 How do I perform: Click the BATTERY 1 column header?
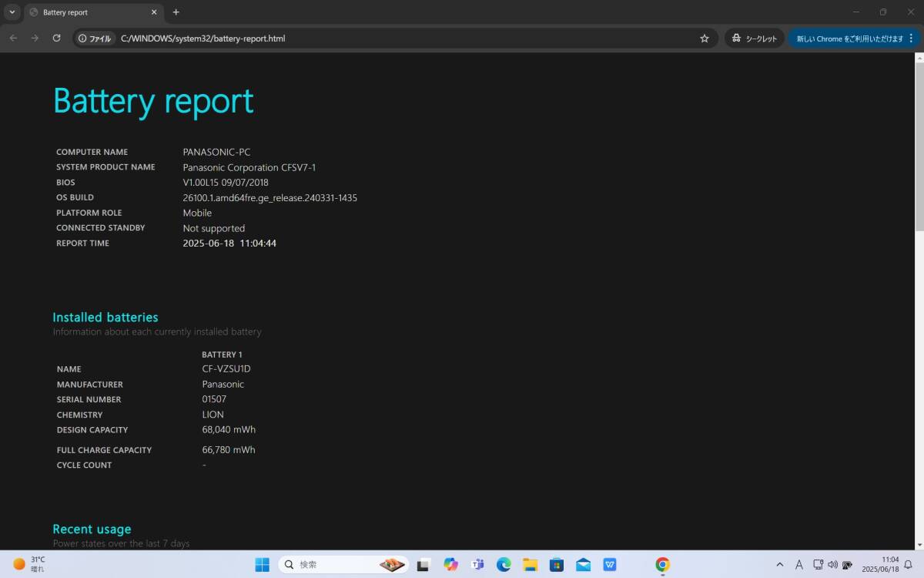click(222, 355)
